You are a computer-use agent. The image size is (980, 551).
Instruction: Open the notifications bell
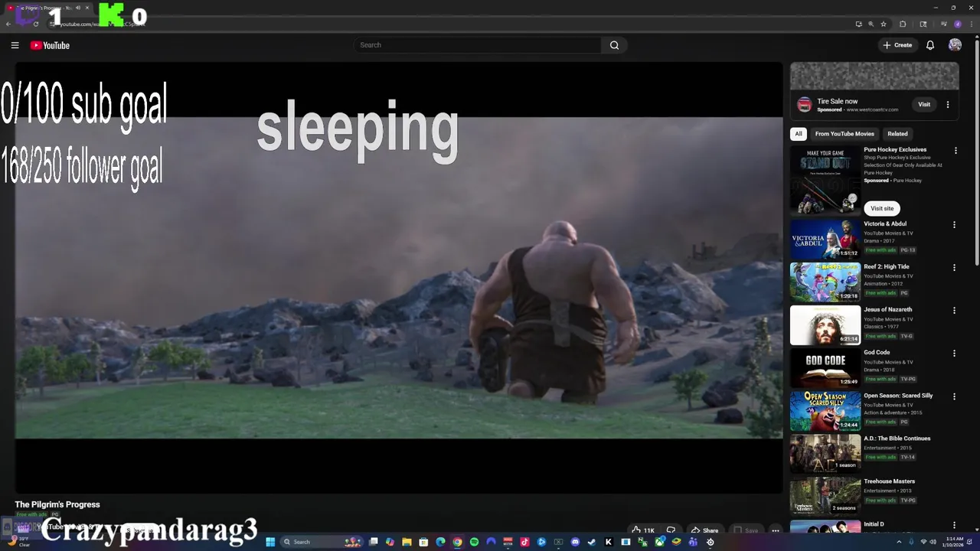point(930,45)
